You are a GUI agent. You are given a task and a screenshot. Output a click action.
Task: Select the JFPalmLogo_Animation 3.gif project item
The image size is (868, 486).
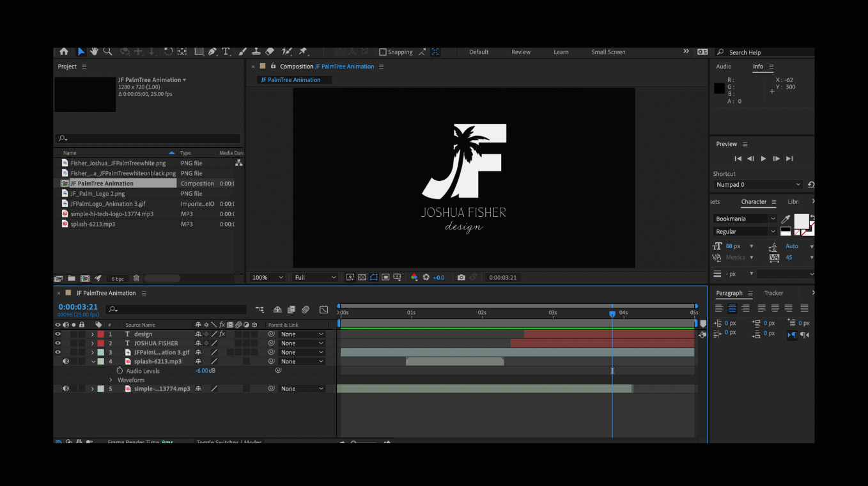point(108,204)
